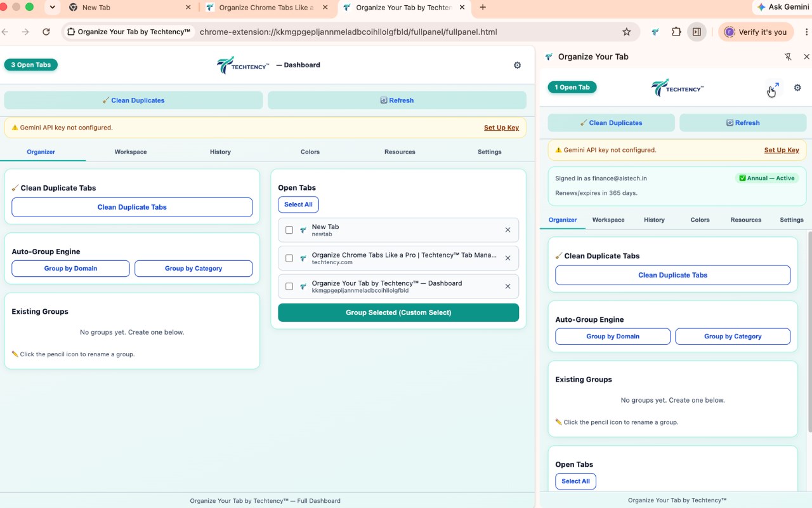812x508 pixels.
Task: Open Resources tab in side panel
Action: pos(745,220)
